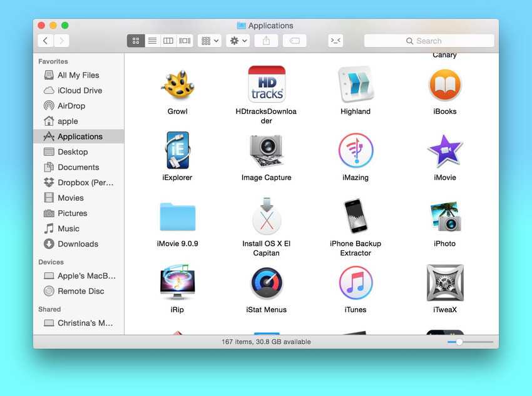
Task: Select the iPhone Backup Extractor icon
Action: pos(356,216)
